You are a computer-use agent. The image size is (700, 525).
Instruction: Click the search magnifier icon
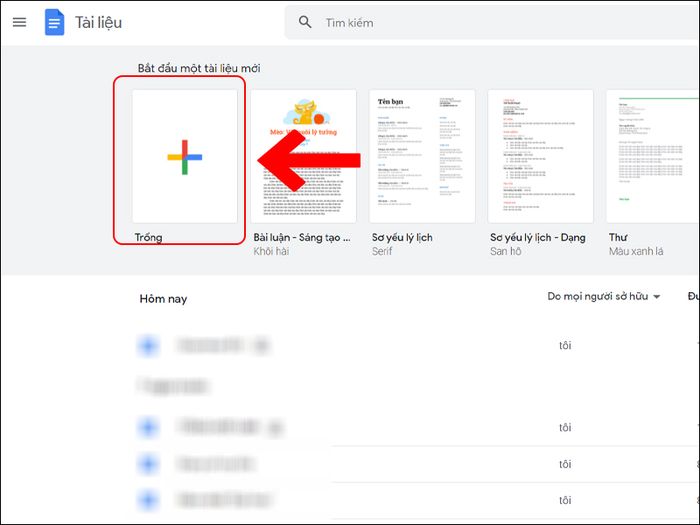coord(305,22)
